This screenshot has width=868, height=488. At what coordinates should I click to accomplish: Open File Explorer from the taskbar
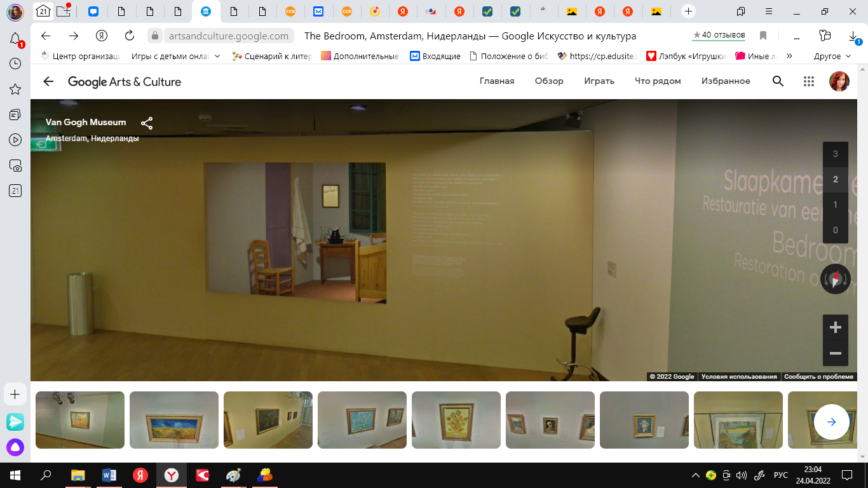tap(78, 475)
